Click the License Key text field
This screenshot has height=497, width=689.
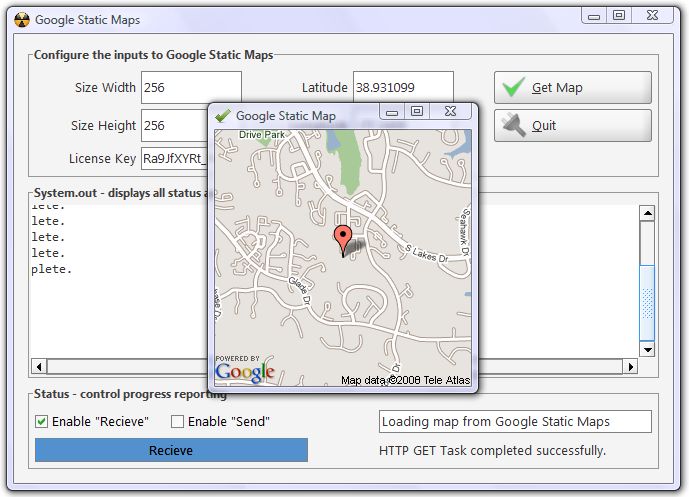click(x=175, y=159)
